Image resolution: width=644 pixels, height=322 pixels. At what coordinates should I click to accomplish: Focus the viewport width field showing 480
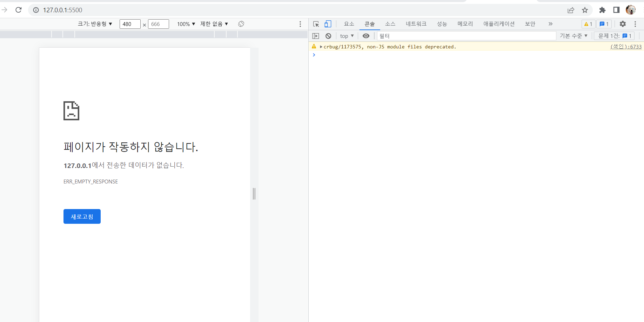click(130, 24)
